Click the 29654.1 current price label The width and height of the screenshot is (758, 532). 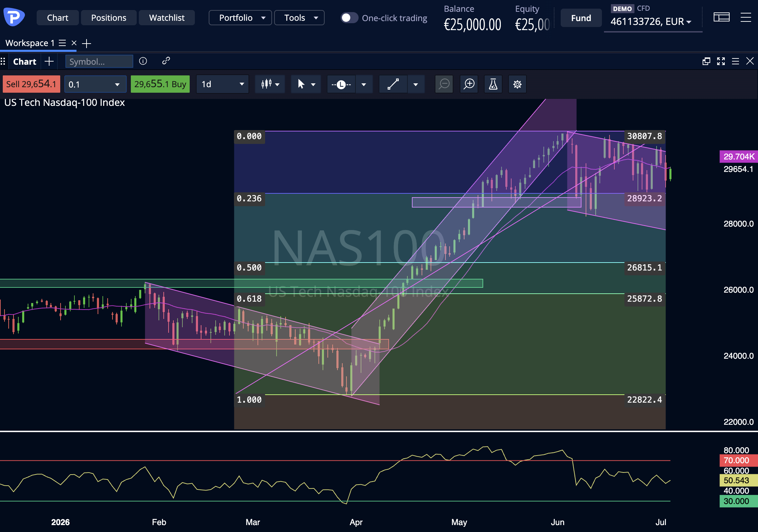click(738, 169)
